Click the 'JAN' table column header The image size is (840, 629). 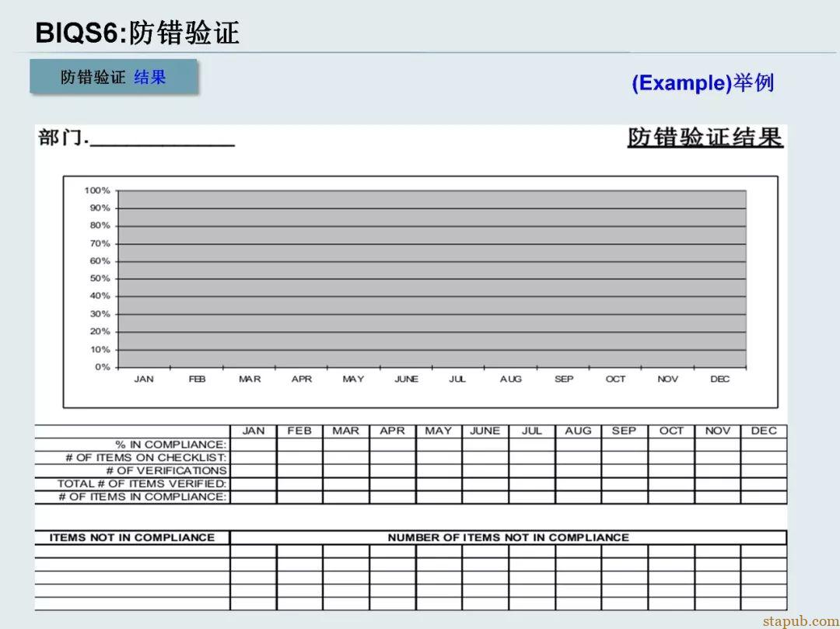(x=254, y=431)
